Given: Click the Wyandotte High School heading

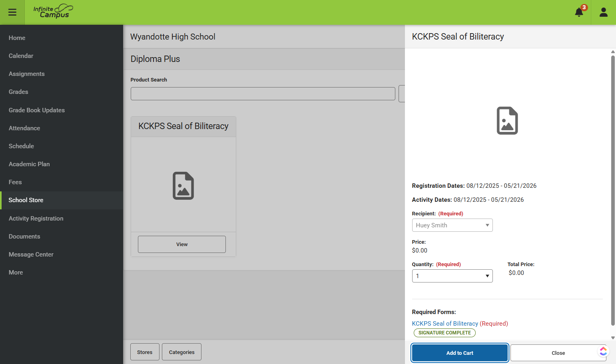Looking at the screenshot, I should click(173, 37).
